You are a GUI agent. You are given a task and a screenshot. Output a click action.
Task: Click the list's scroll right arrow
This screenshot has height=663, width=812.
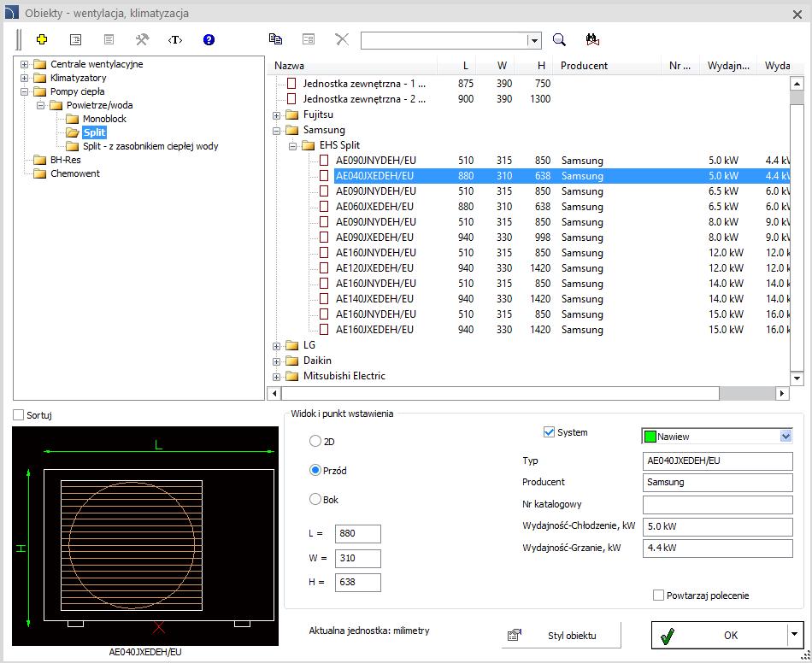pos(782,394)
